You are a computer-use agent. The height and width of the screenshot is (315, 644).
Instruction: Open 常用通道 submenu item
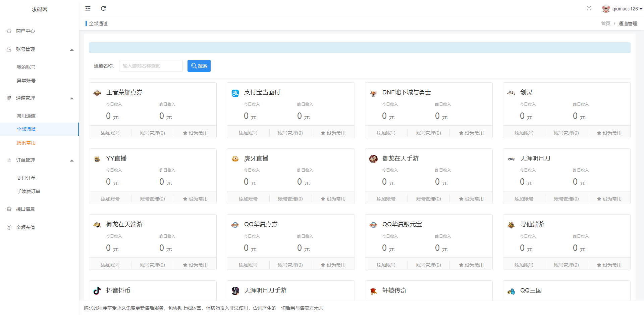point(26,116)
